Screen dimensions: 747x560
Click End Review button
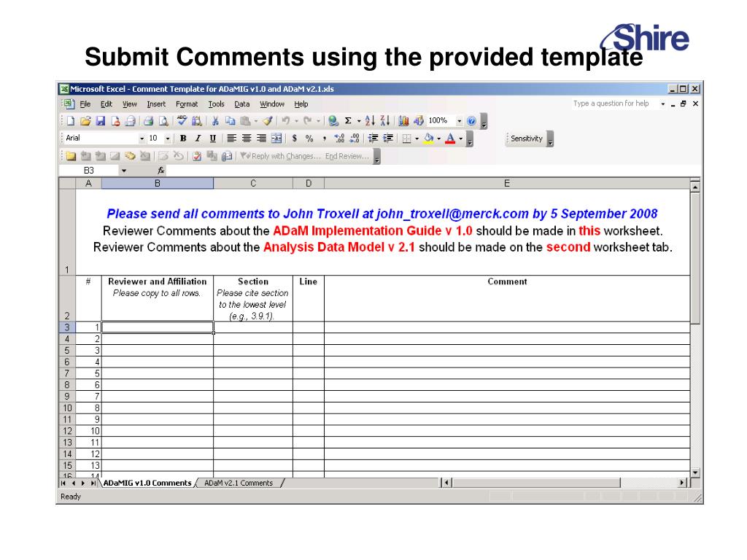[347, 156]
